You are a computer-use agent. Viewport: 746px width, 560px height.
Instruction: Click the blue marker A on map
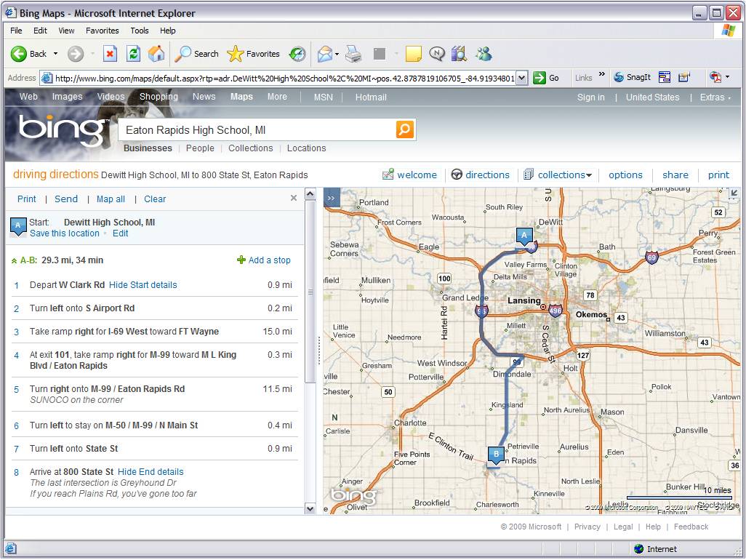click(524, 236)
